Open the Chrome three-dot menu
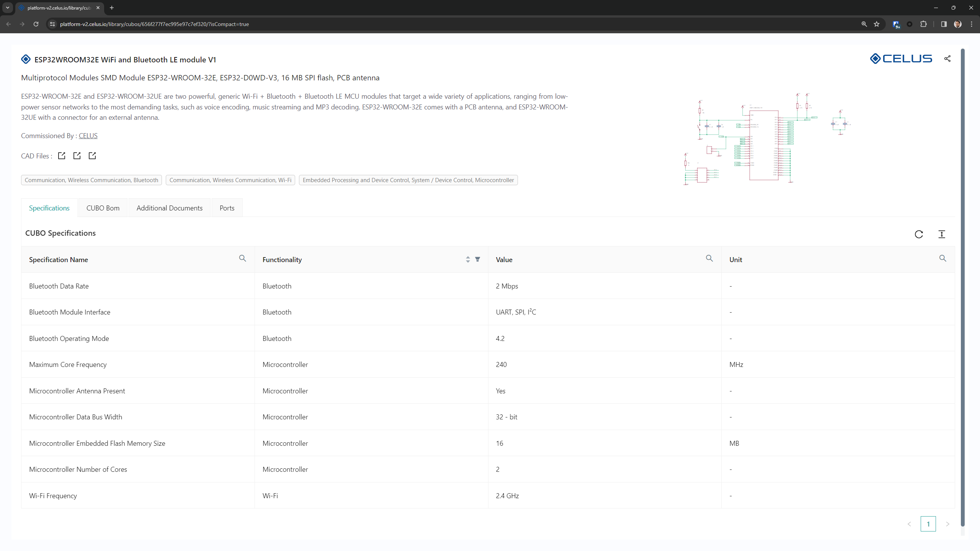The image size is (980, 551). click(x=972, y=24)
